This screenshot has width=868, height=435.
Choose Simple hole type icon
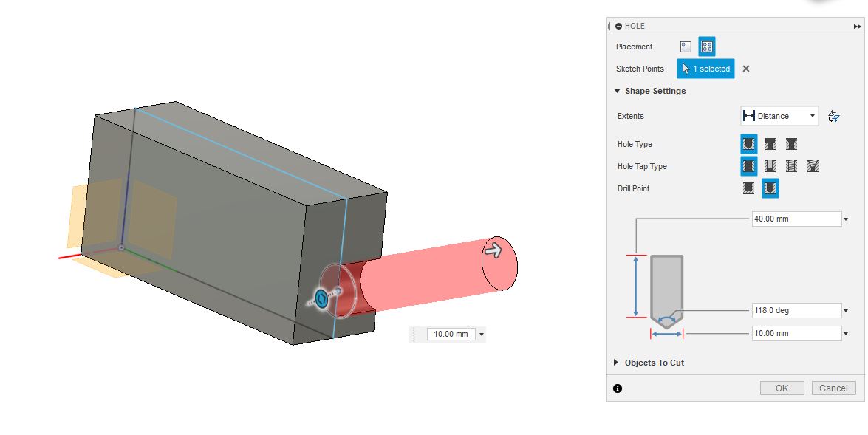click(748, 144)
